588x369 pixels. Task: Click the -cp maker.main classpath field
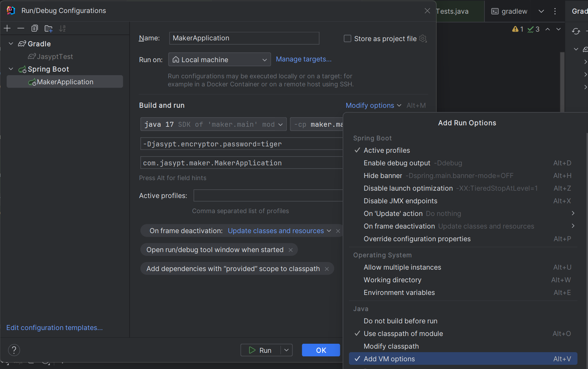pos(317,124)
